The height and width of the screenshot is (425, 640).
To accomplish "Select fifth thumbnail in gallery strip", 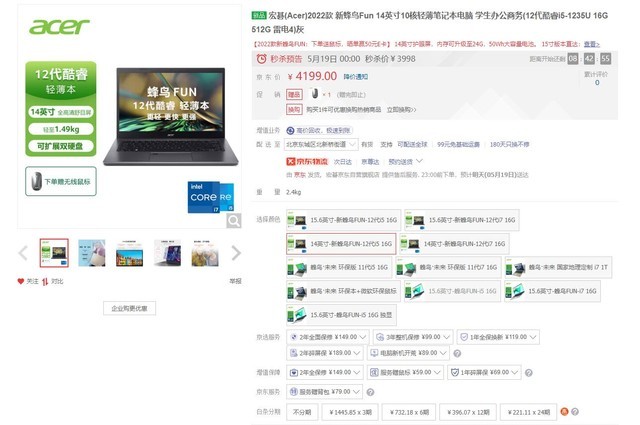I will coord(205,253).
